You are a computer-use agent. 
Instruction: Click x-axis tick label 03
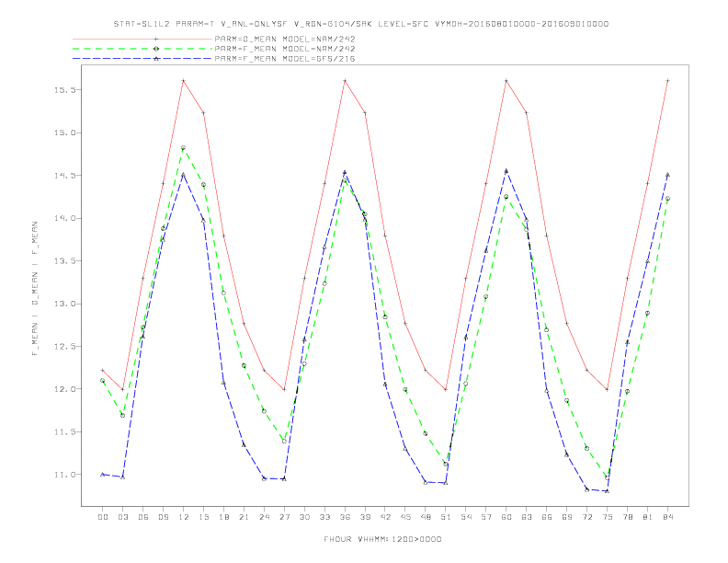(x=122, y=517)
